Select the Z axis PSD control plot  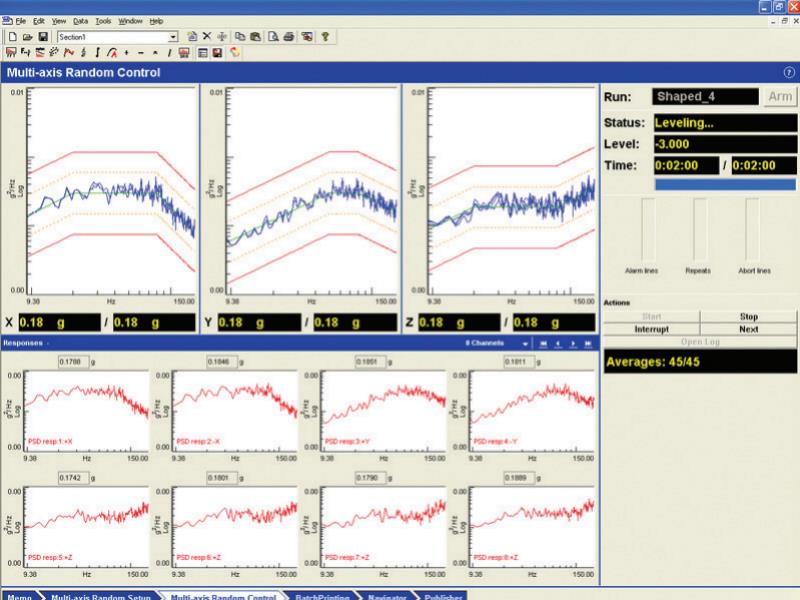tap(511, 191)
